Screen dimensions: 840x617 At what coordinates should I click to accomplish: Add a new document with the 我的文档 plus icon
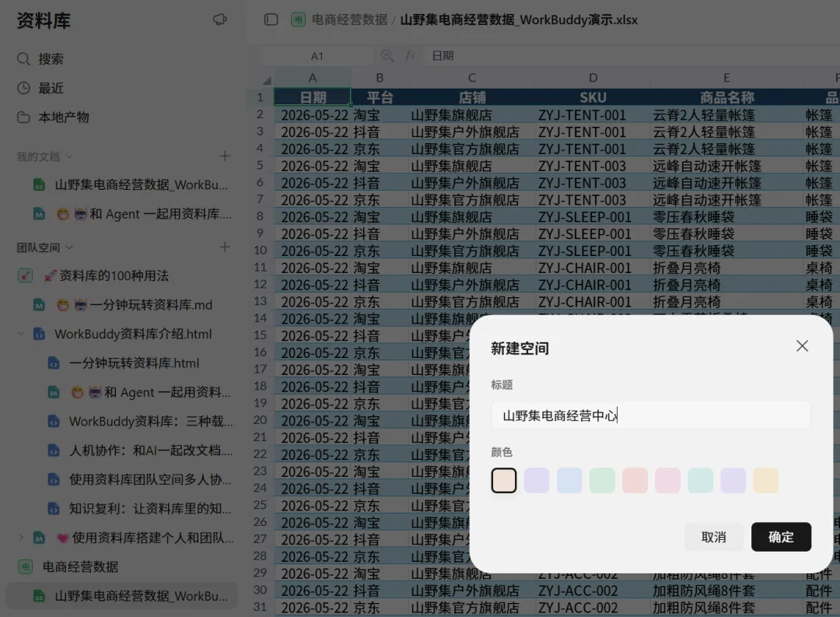(x=225, y=156)
